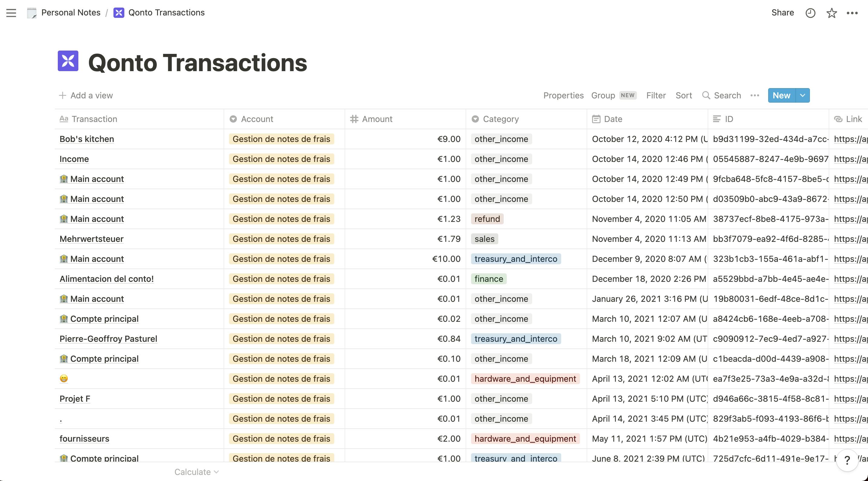Click the Search magnifier in toolbar
868x481 pixels.
click(x=706, y=95)
